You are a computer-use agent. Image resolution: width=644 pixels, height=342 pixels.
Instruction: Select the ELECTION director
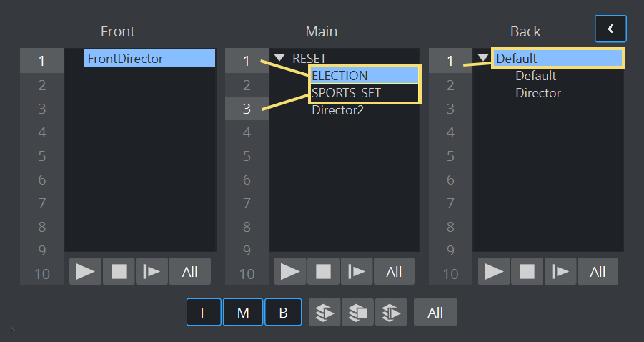340,76
